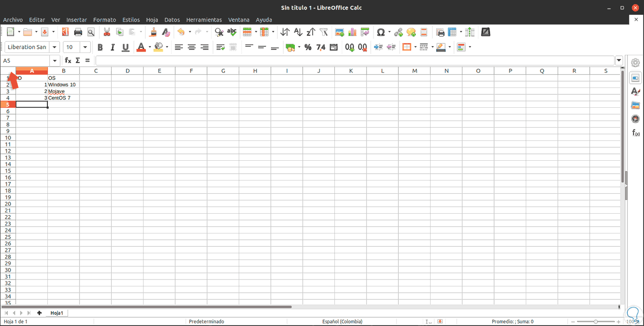
Task: Toggle bold formatting
Action: tap(100, 47)
